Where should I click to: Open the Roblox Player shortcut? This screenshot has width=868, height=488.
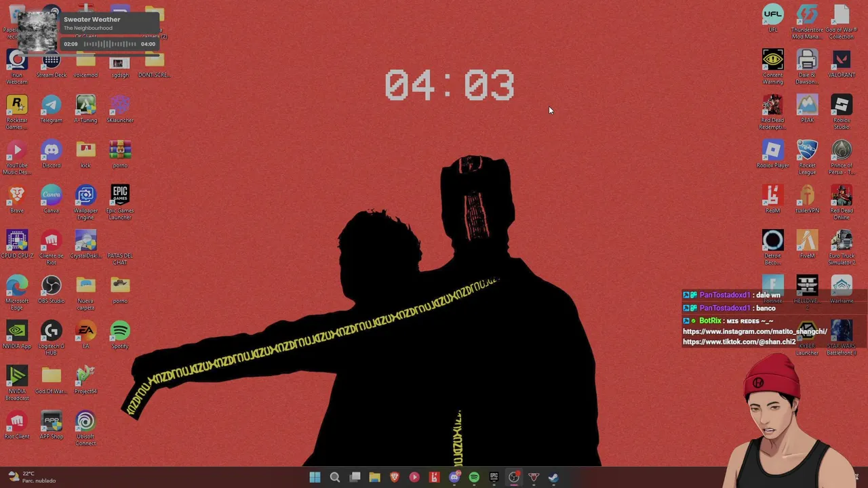click(x=772, y=155)
